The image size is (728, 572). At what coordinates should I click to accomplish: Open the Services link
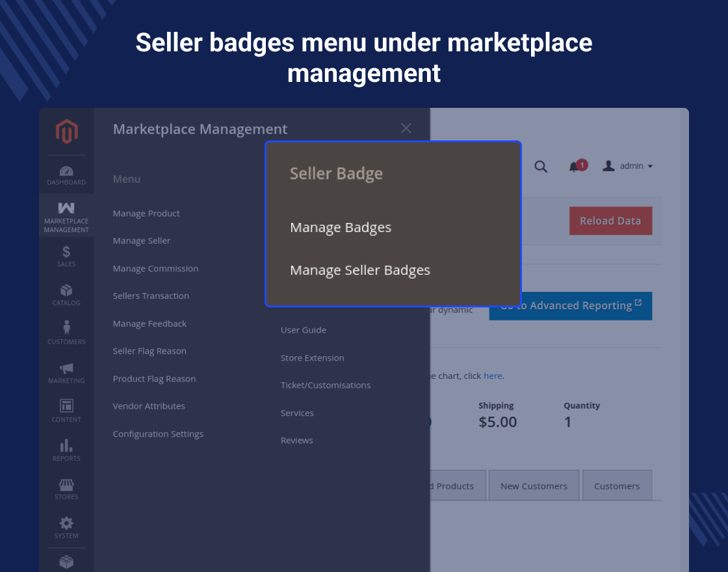(297, 413)
